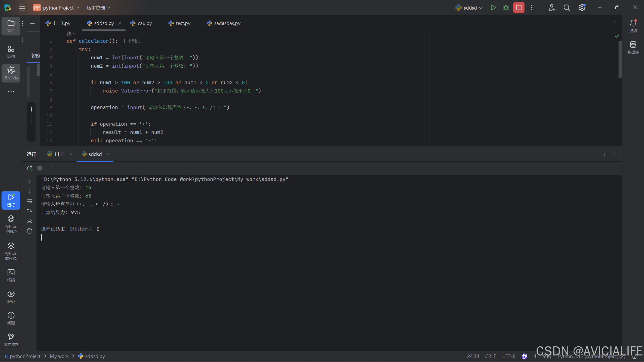
Task: Rerun sddsd using the rerun icon
Action: (x=30, y=168)
